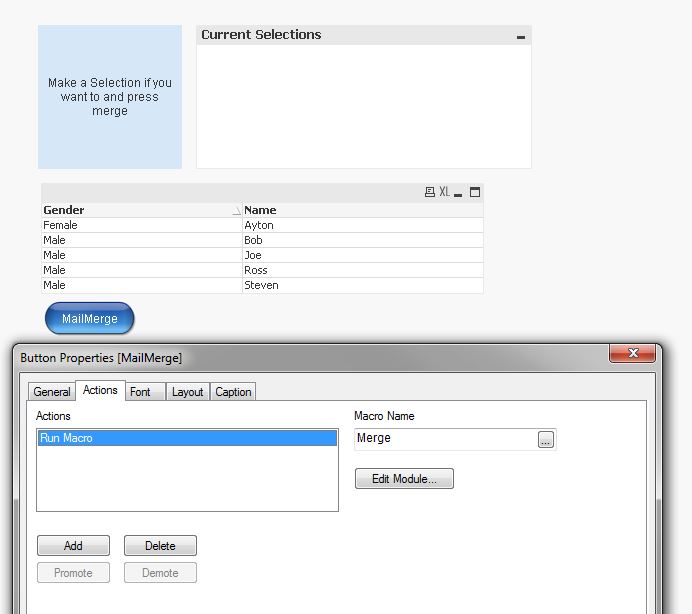Sort by the Gender column header
Image resolution: width=692 pixels, height=614 pixels.
click(142, 210)
